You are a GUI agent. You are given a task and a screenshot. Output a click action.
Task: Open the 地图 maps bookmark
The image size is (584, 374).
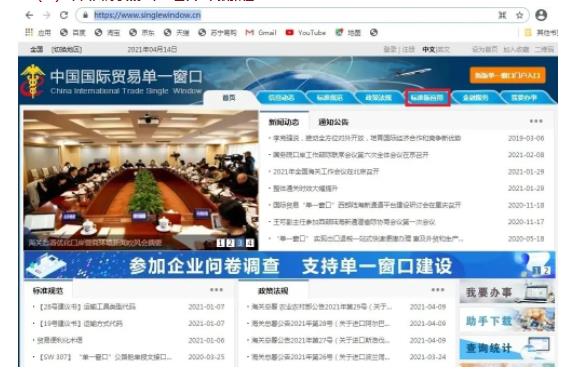click(x=348, y=33)
